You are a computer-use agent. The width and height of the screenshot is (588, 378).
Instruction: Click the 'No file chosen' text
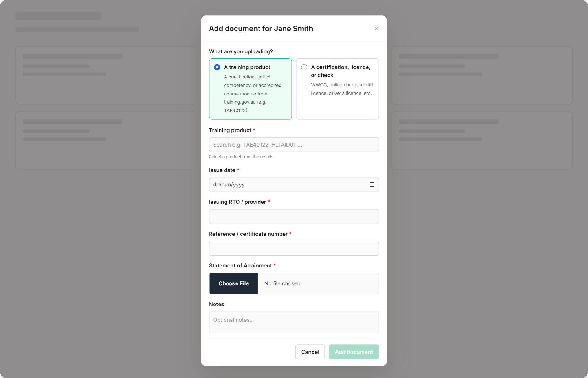click(x=282, y=283)
